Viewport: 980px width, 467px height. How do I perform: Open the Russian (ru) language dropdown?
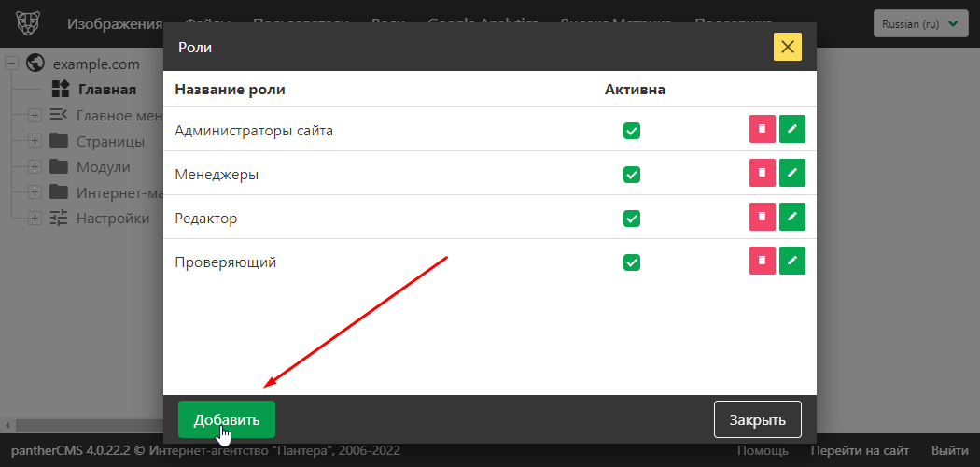coord(920,24)
